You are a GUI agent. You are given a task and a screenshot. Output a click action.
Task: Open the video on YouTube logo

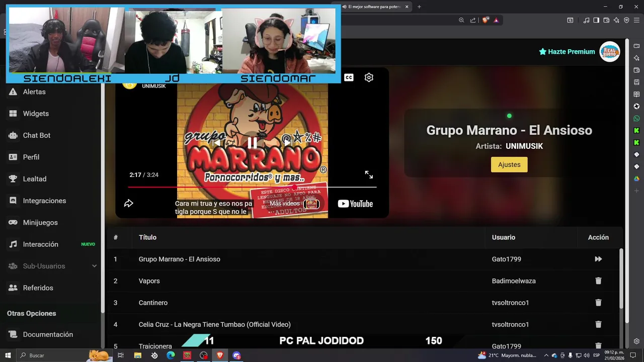click(355, 204)
